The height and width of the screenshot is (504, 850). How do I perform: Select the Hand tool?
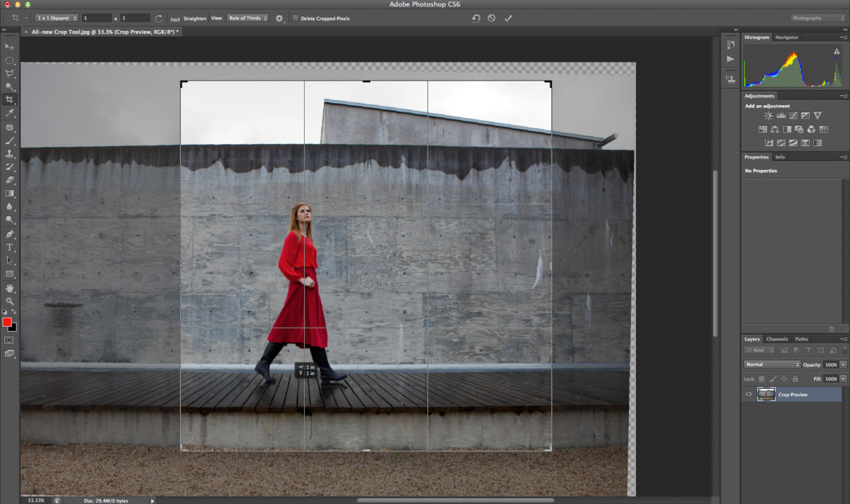point(9,288)
